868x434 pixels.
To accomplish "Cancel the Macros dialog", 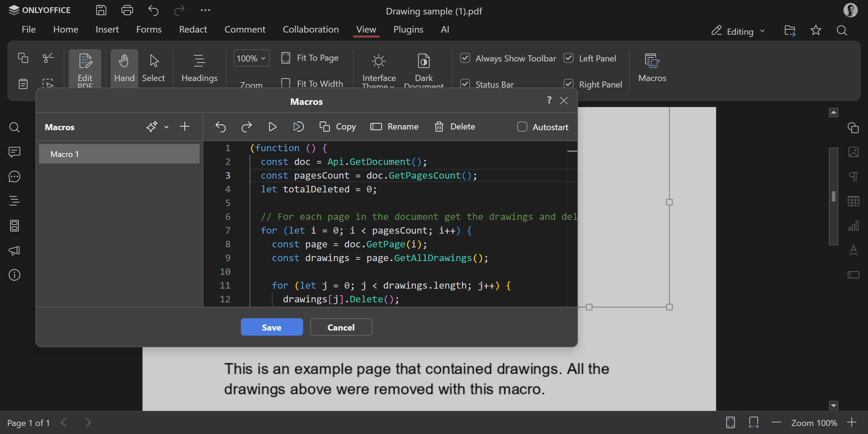I will 341,327.
